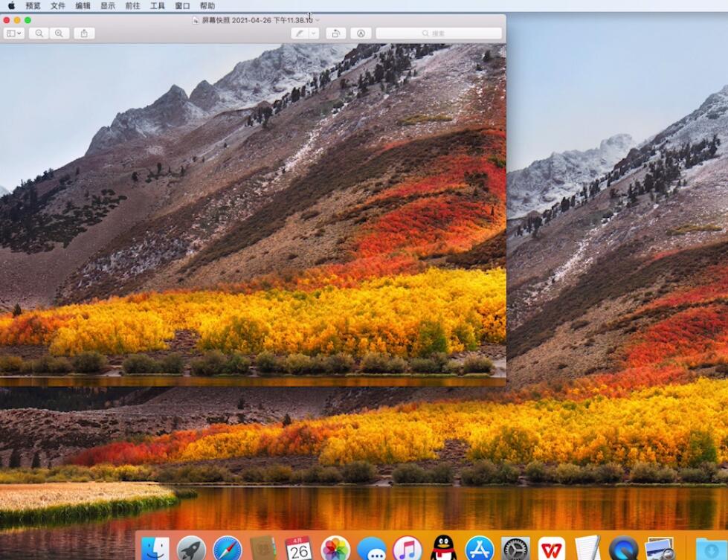Click the zoom in magnifier button
Viewport: 728px width, 560px height.
(x=59, y=33)
